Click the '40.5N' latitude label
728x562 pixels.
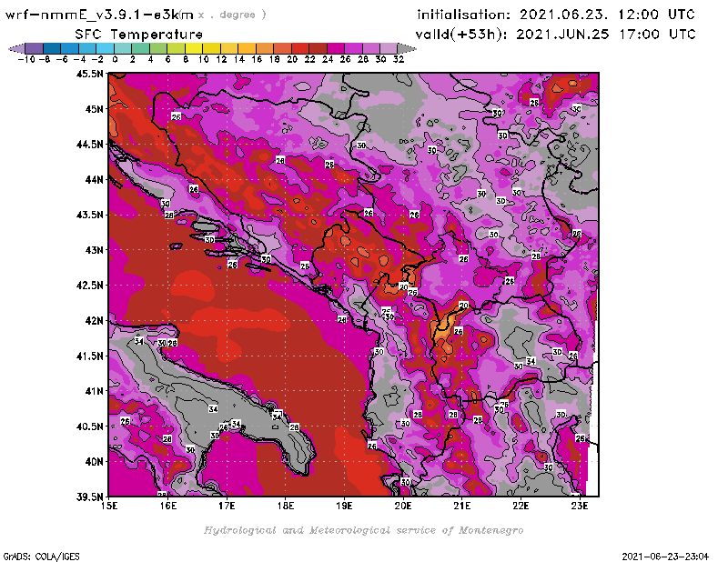coord(90,427)
